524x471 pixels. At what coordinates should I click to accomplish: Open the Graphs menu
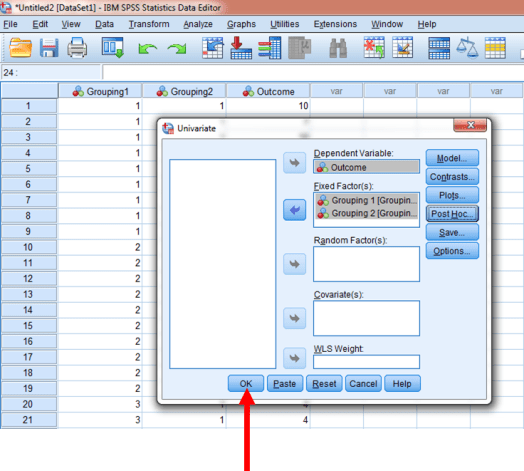click(241, 24)
